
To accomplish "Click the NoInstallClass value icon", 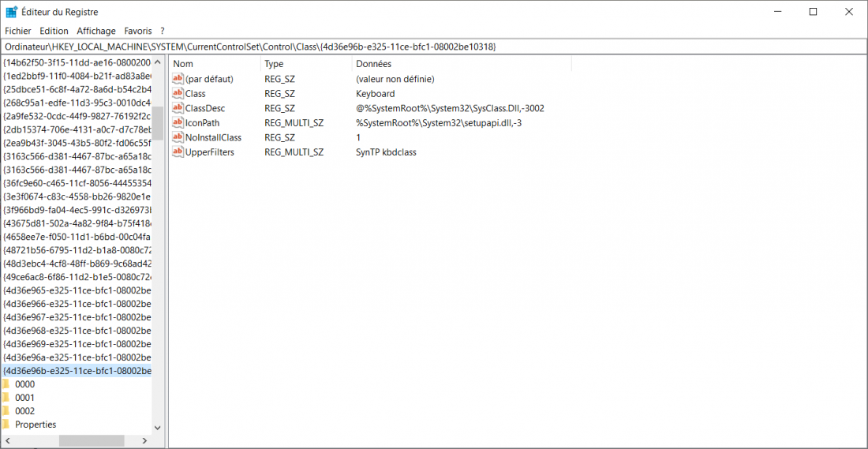I will [x=178, y=137].
